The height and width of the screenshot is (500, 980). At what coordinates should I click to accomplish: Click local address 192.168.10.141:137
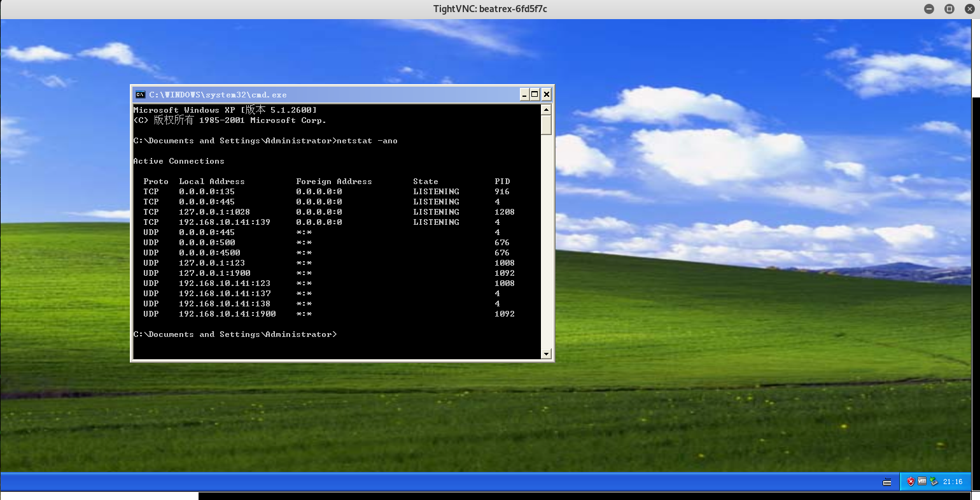[225, 294]
